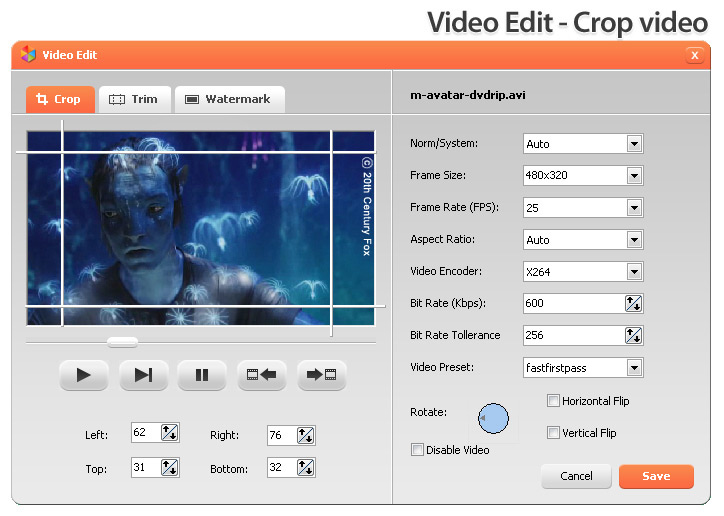
Task: Expand the Video Preset dropdown
Action: pyautogui.click(x=634, y=368)
